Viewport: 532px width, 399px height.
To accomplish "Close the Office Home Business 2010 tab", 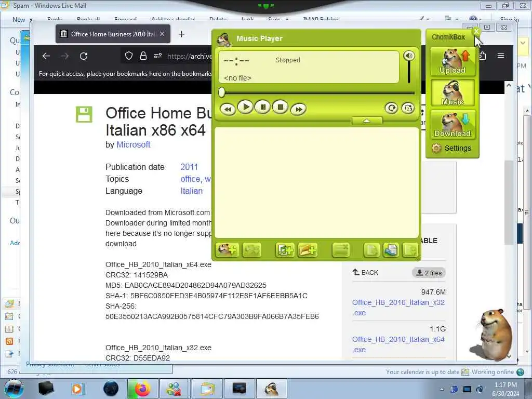I will 162,34.
